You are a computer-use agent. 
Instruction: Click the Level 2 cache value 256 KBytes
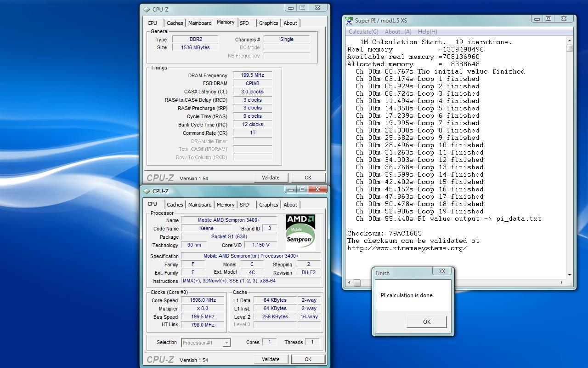click(x=275, y=316)
